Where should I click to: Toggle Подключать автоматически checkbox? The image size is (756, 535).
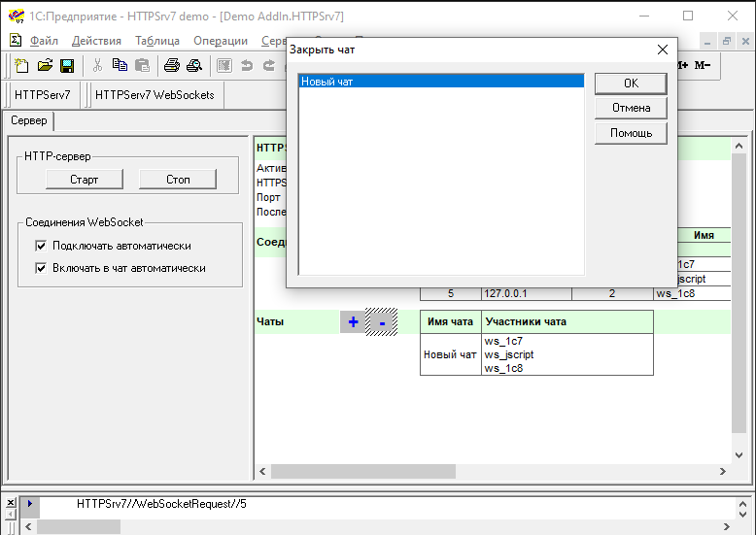41,246
